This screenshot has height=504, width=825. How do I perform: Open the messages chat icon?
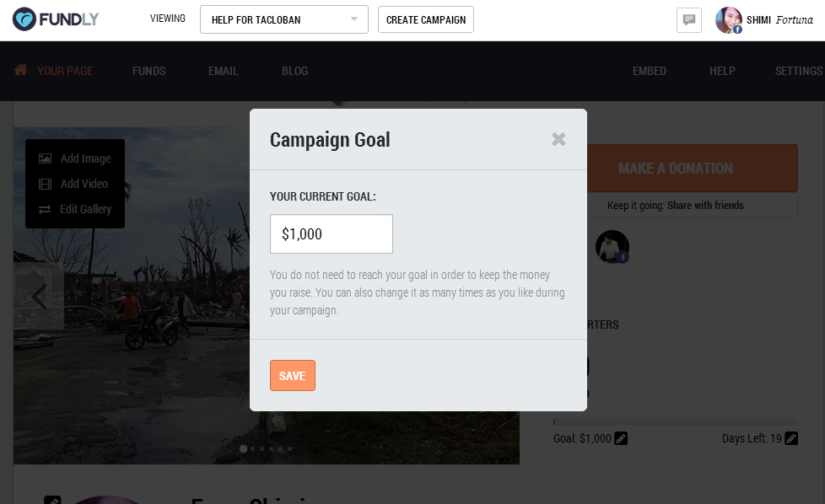(x=688, y=20)
